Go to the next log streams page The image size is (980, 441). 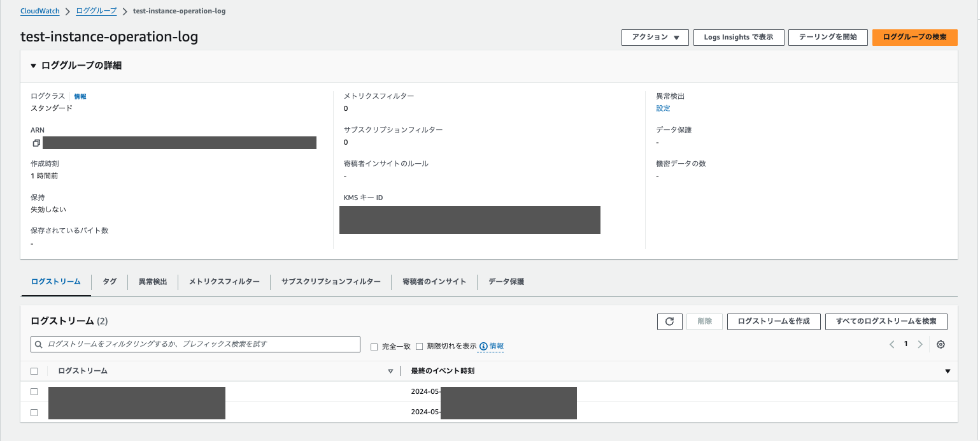tap(920, 344)
